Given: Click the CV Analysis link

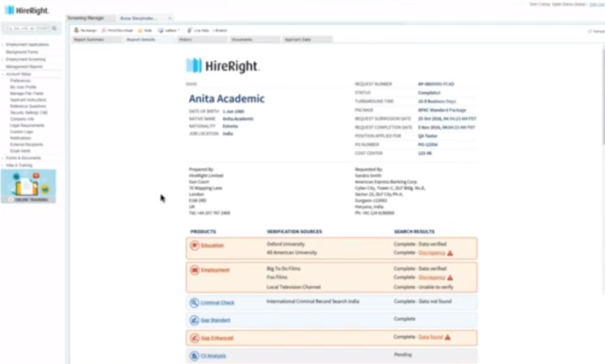Looking at the screenshot, I should tap(213, 356).
